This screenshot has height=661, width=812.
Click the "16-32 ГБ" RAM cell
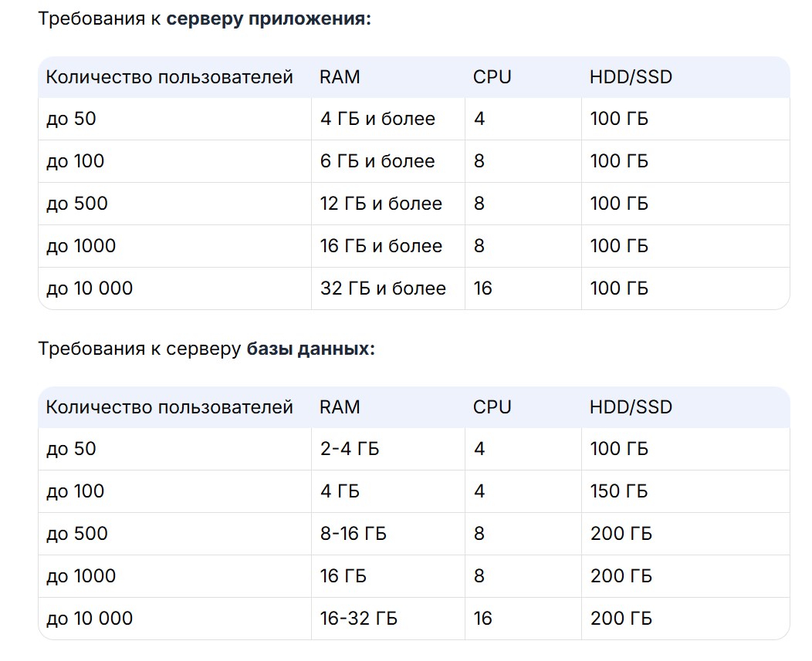[x=359, y=619]
